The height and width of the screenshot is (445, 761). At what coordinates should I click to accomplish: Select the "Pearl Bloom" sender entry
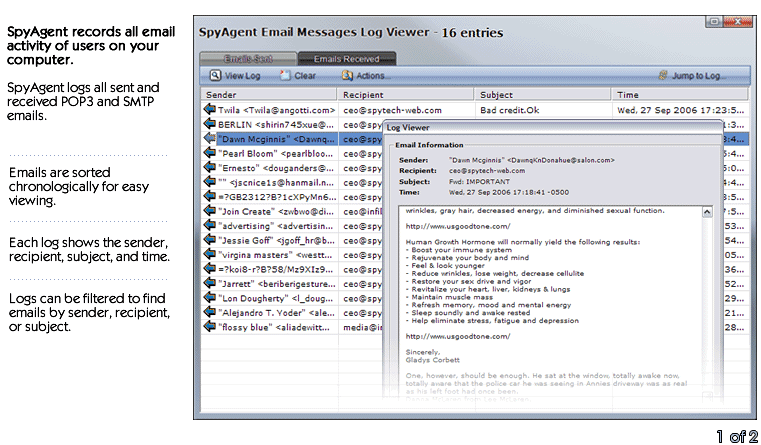(275, 154)
